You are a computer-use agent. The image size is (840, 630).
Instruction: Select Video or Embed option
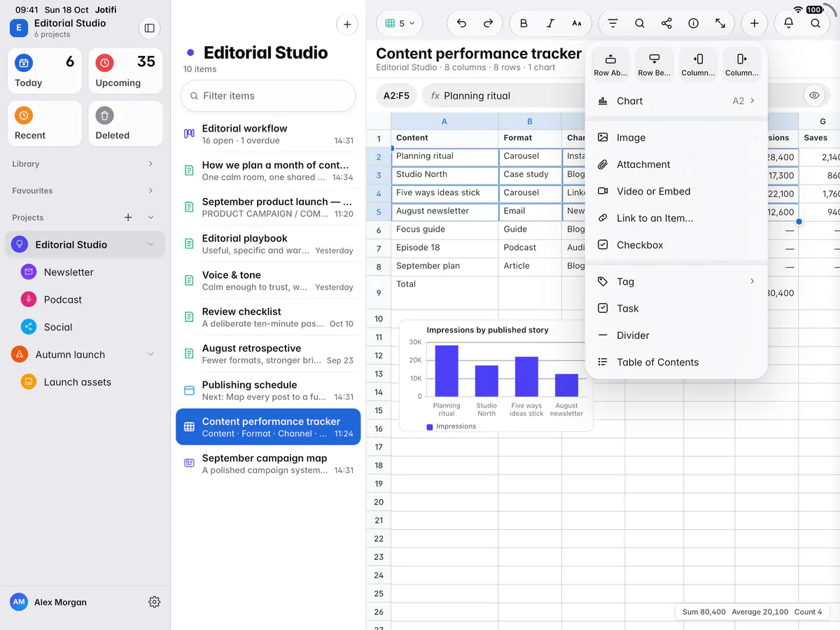(676, 191)
